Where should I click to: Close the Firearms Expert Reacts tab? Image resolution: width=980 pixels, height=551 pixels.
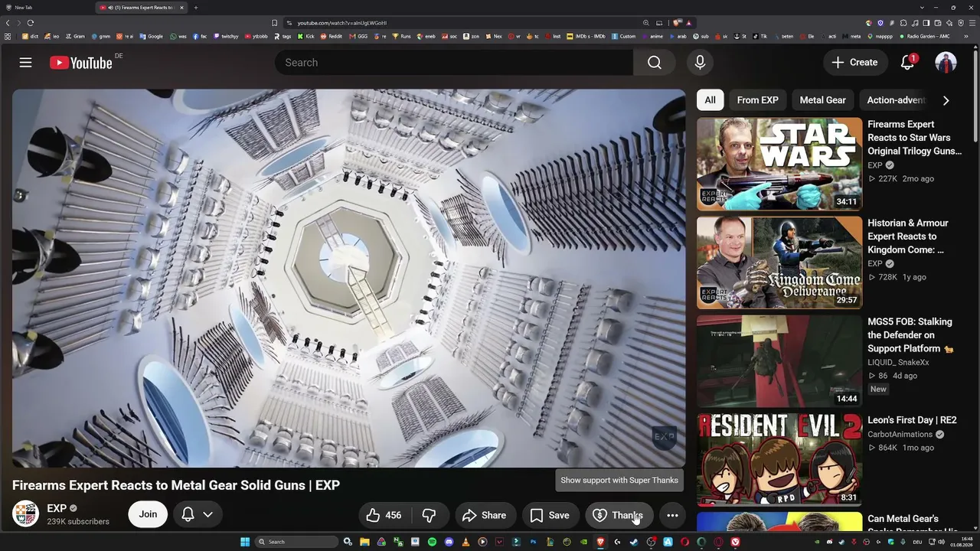point(181,8)
